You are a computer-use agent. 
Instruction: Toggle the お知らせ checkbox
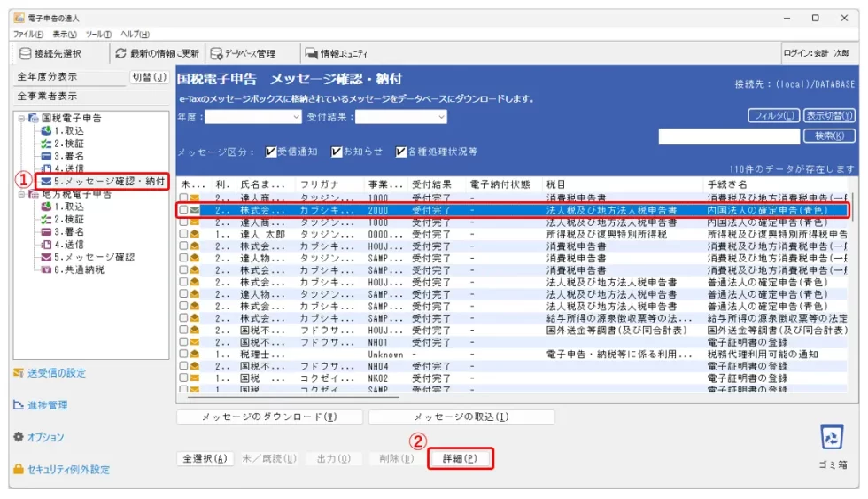[337, 152]
